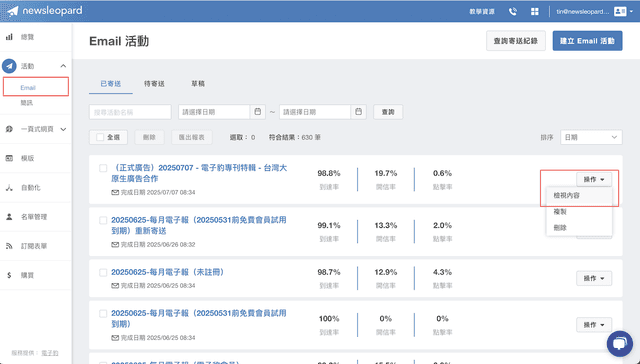Screen dimensions: 640x364
Task: Check the 每月電子報（未註冊）row checkbox
Action: coord(103,272)
